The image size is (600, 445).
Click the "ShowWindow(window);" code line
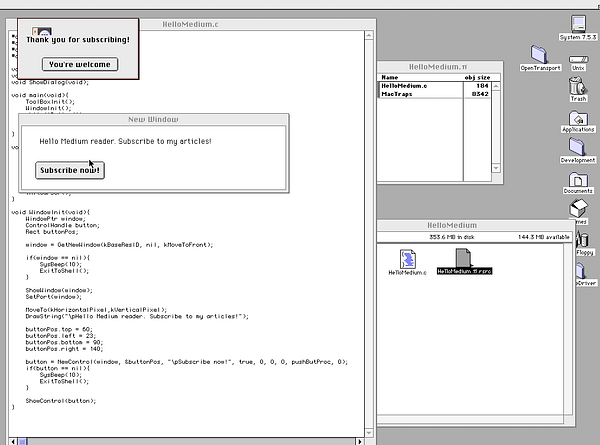click(59, 290)
